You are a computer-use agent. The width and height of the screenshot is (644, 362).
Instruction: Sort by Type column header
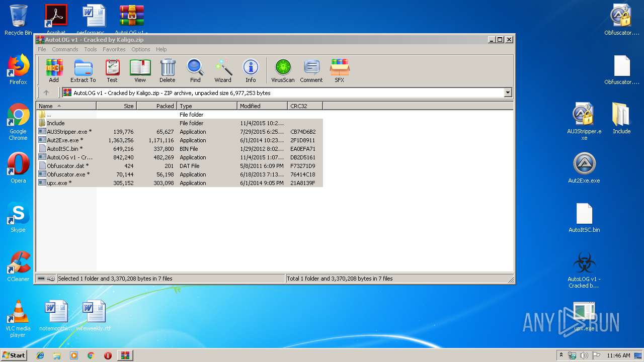(x=207, y=106)
